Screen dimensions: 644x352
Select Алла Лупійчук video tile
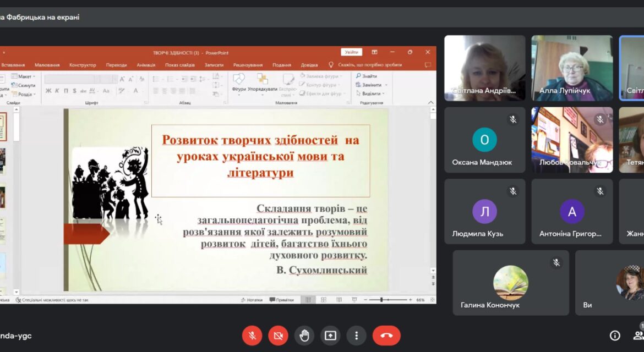[572, 68]
